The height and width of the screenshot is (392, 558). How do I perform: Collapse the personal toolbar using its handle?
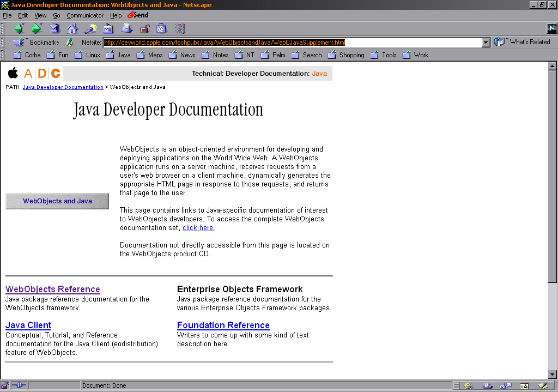[2, 55]
